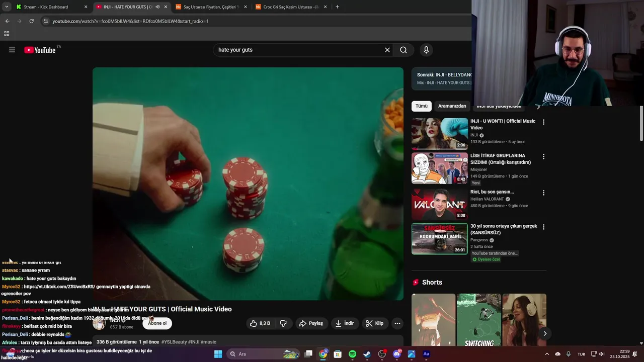
Task: Open options for Riot, bu son şansın video
Action: pyautogui.click(x=543, y=193)
